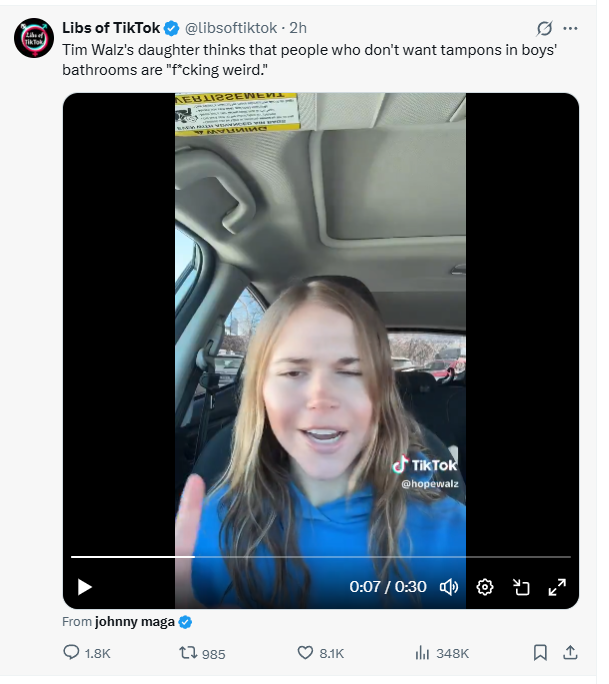View post analytics showing 348K views
Viewport: 609px width, 684px height.
click(x=442, y=653)
